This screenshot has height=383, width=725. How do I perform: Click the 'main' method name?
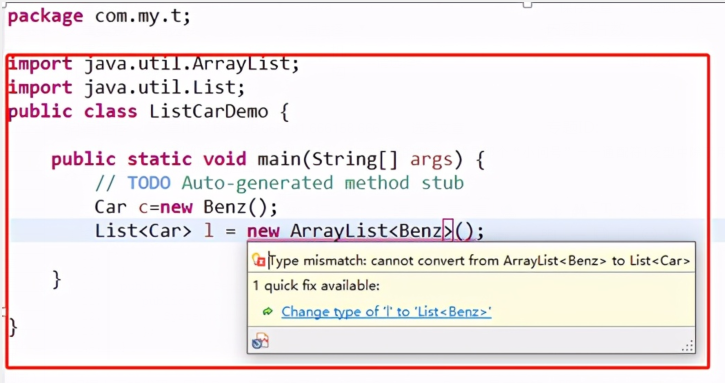pyautogui.click(x=279, y=159)
